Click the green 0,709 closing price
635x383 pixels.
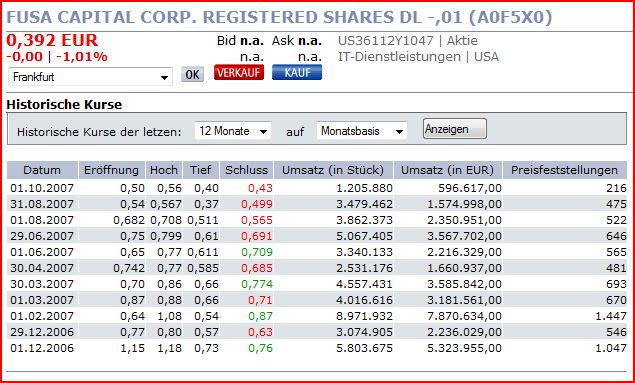tap(257, 252)
